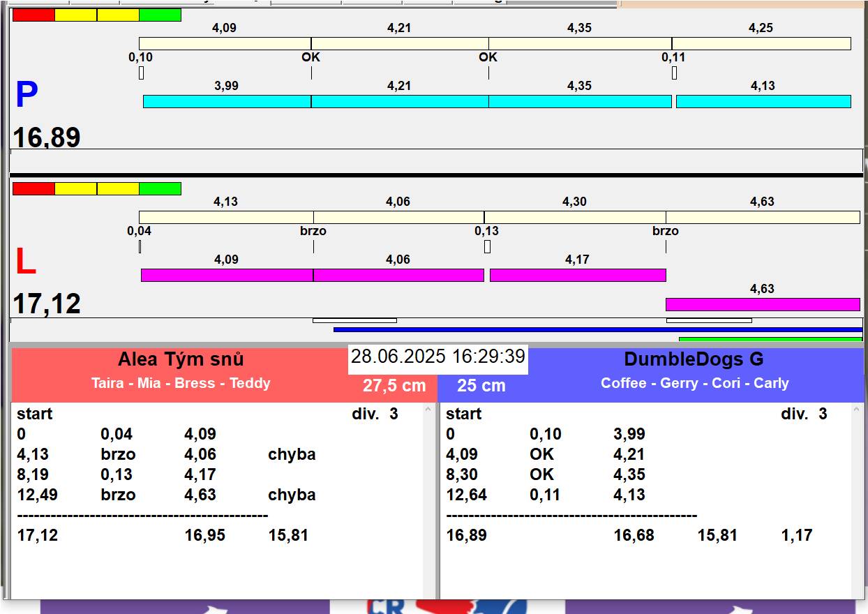Click 8,19 in Alea Tým snů results
The image size is (868, 614).
(33, 474)
